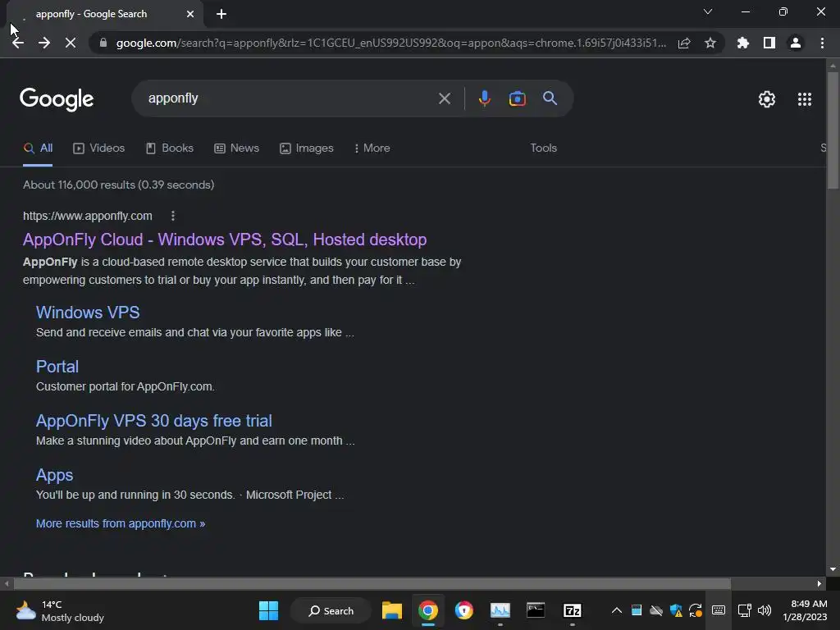Open AppOnFly VPS 30 days free trial
Viewport: 840px width, 630px height.
[153, 421]
